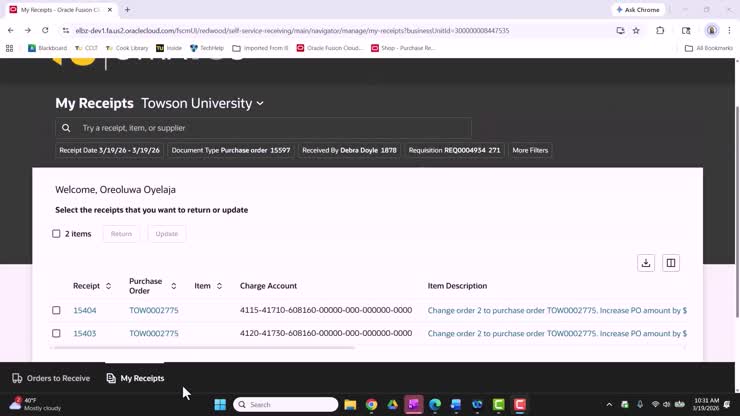Viewport: 740px width, 416px height.
Task: Open Google Drive from taskbar
Action: tap(393, 405)
